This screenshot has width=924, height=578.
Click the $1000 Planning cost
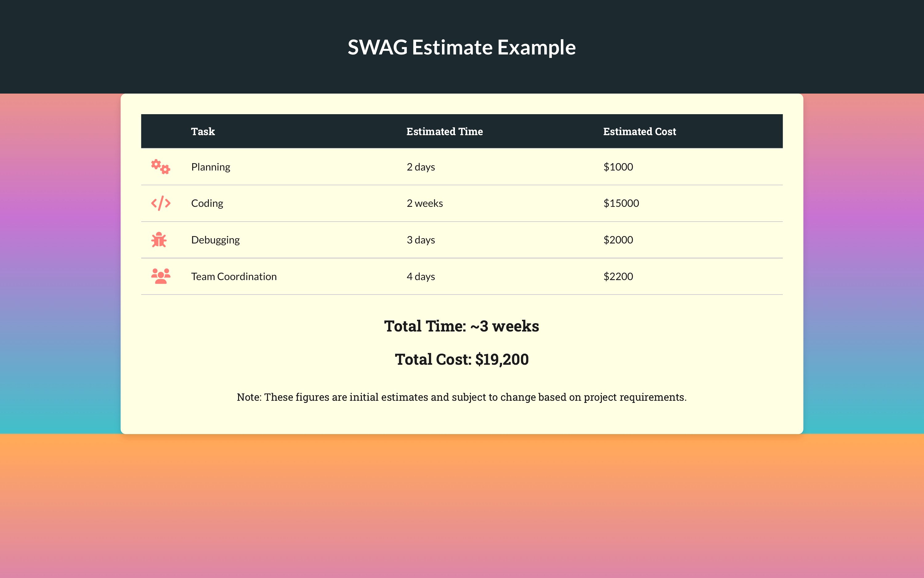(618, 167)
